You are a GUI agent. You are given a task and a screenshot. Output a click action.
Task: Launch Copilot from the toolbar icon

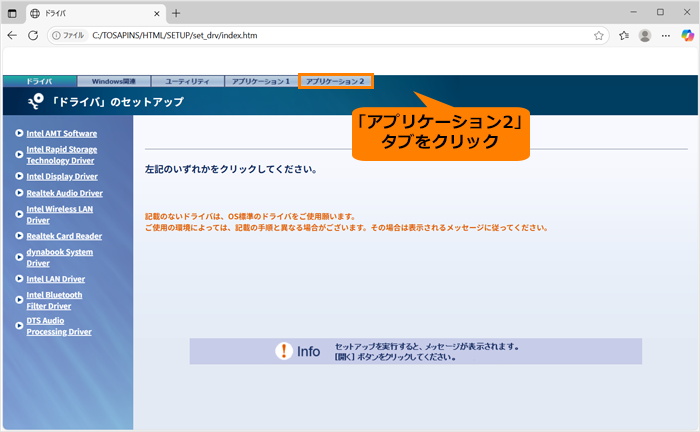[688, 35]
